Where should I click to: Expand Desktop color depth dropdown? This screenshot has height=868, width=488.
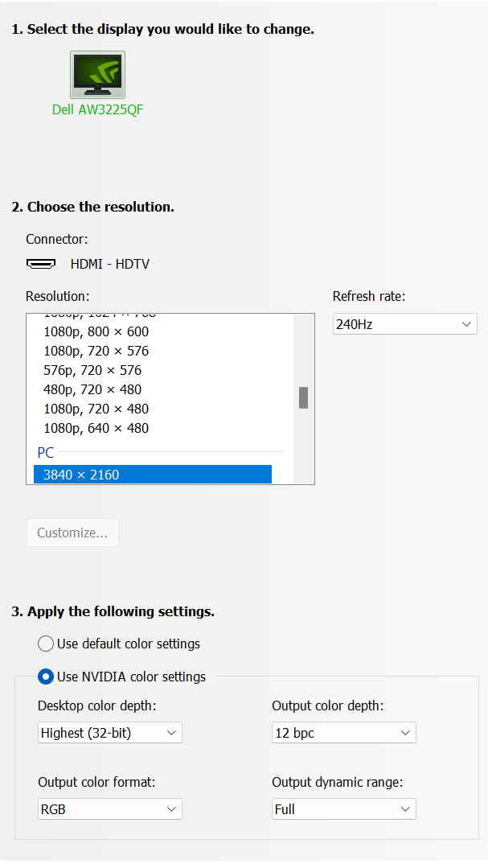point(110,733)
